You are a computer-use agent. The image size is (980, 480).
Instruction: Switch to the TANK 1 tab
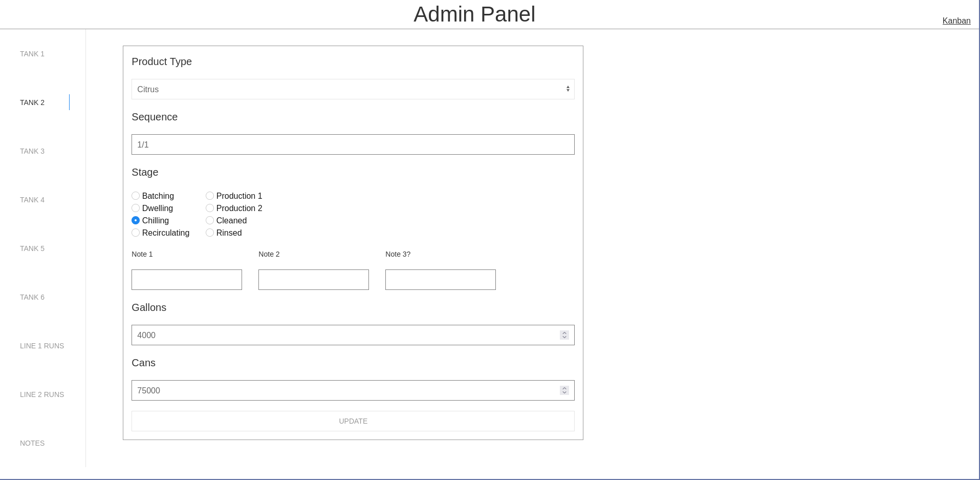click(32, 54)
